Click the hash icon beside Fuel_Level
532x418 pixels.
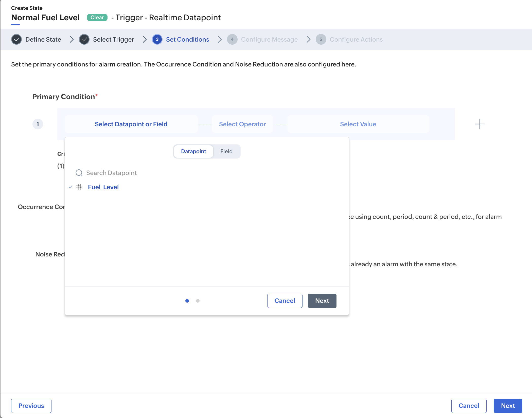click(x=79, y=187)
